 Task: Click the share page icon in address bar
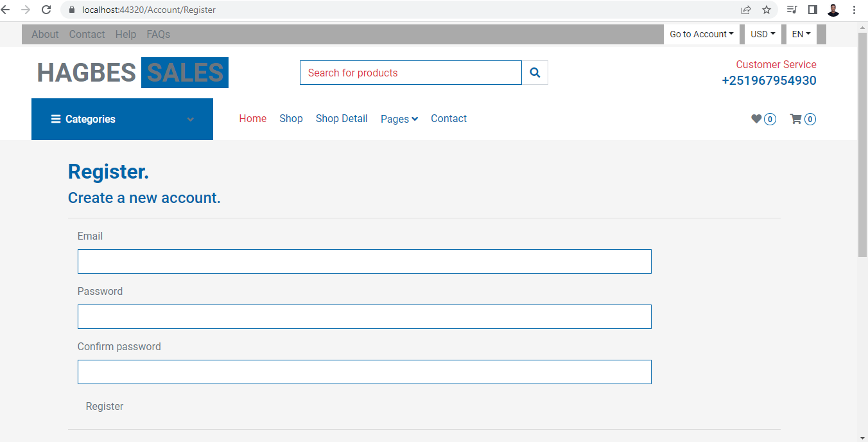click(x=746, y=10)
